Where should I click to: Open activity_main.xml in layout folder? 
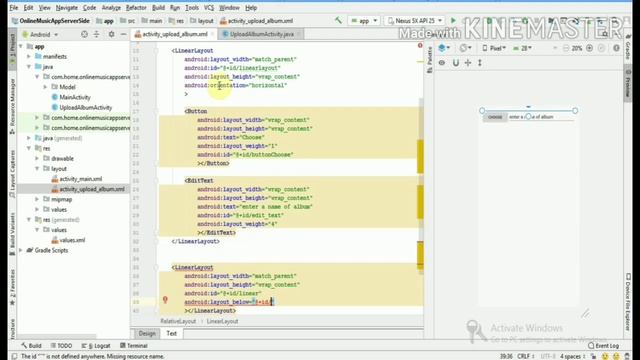pos(80,179)
